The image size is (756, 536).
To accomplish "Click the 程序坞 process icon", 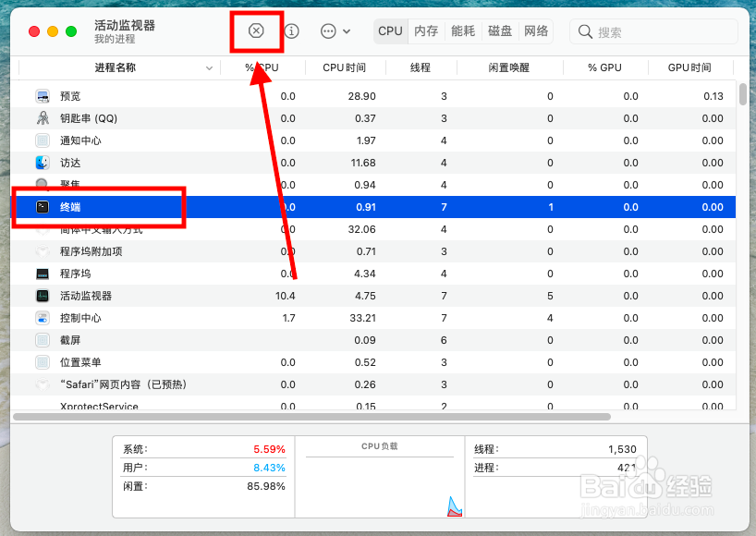I will 41,274.
